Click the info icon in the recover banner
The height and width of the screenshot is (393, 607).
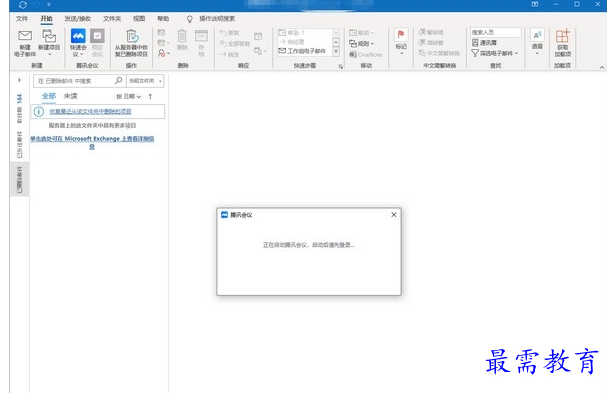(x=38, y=112)
